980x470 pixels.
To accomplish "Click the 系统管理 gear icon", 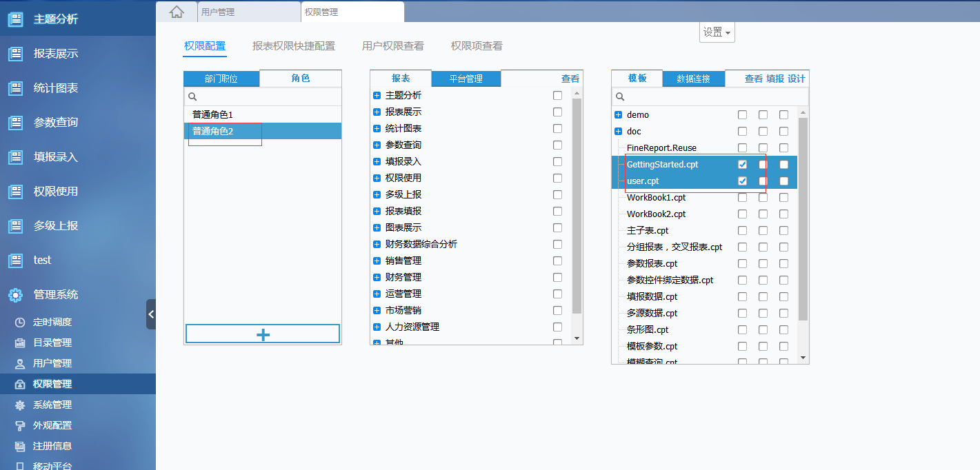I will click(x=20, y=405).
